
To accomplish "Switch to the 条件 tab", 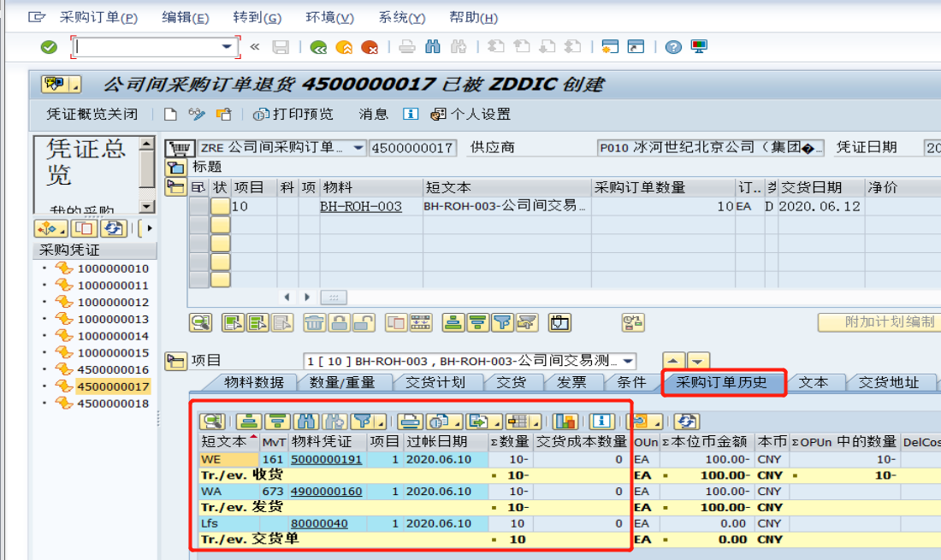I will [x=631, y=382].
